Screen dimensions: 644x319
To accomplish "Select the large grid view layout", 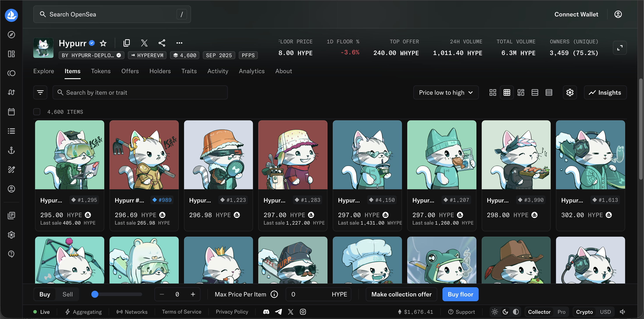I will [492, 92].
